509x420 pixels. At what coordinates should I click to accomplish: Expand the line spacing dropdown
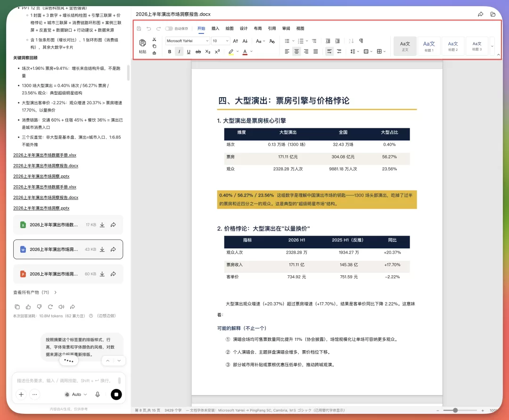coord(354,51)
